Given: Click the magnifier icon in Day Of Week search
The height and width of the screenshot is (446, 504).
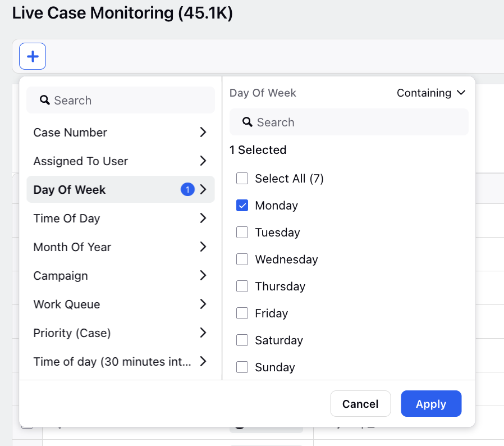Looking at the screenshot, I should tap(247, 122).
